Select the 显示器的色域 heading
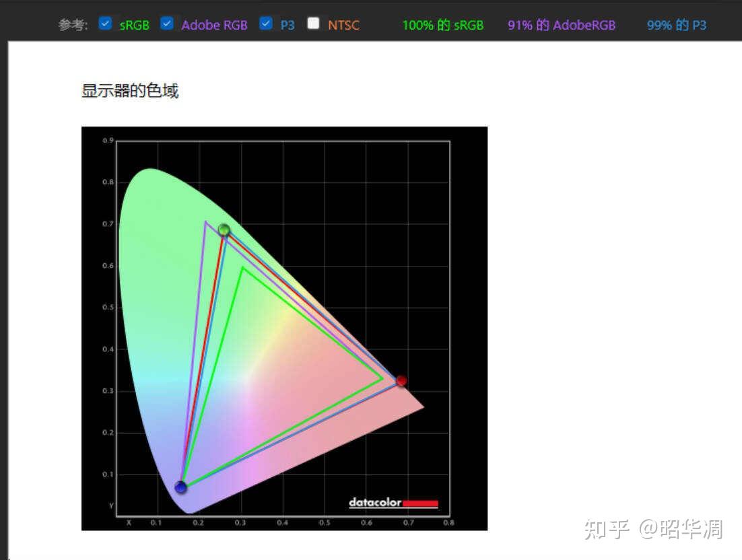Screen dimensions: 742x560 tap(129, 90)
